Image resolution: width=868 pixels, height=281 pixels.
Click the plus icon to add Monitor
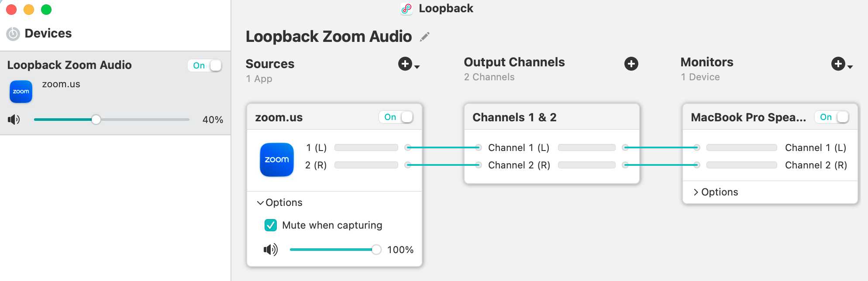tap(838, 64)
